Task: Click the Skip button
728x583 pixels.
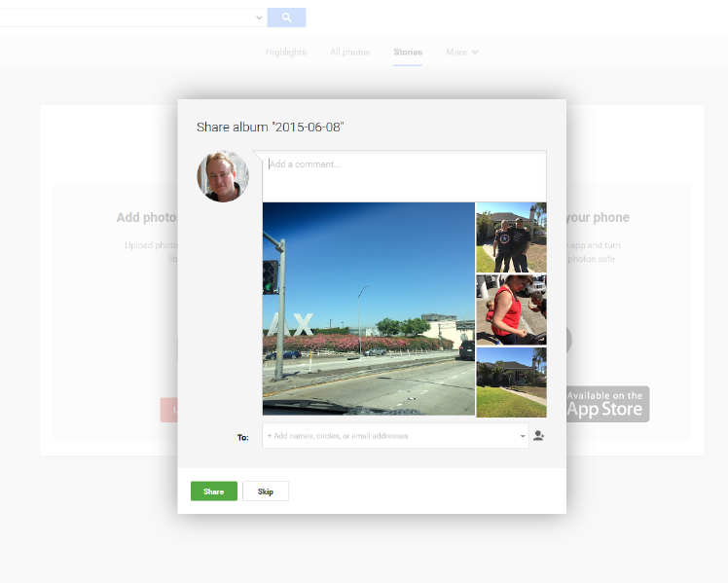Action: 266,492
